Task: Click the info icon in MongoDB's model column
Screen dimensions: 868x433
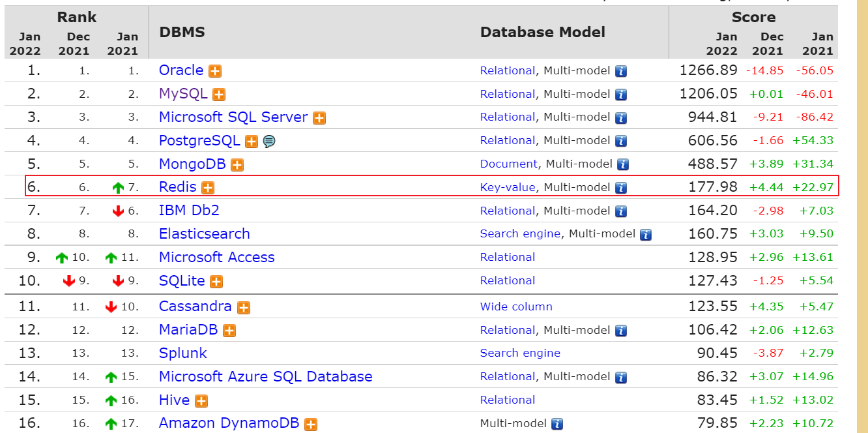Action: point(623,164)
